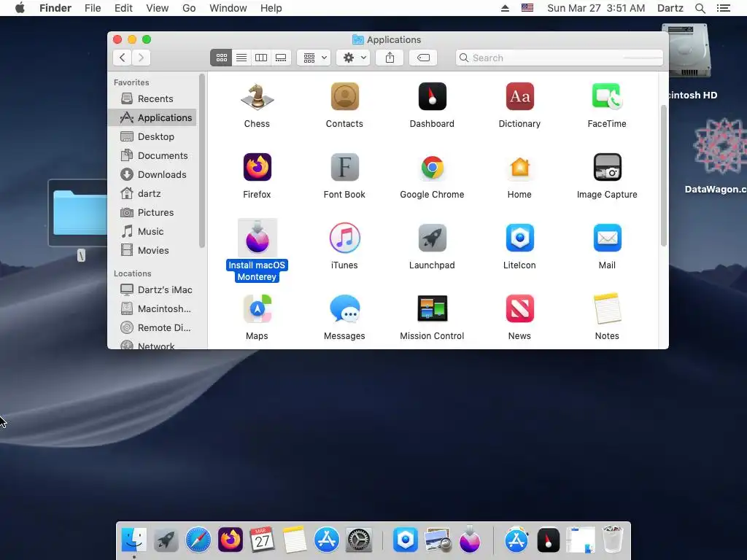
Task: Select Music in the Finder sidebar
Action: 152,231
